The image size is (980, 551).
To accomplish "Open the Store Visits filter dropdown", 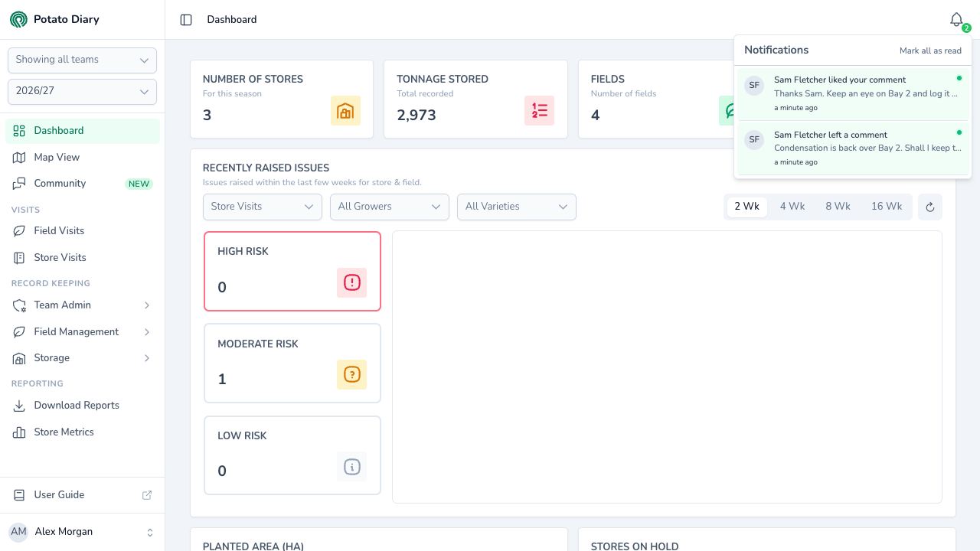I will 262,207.
